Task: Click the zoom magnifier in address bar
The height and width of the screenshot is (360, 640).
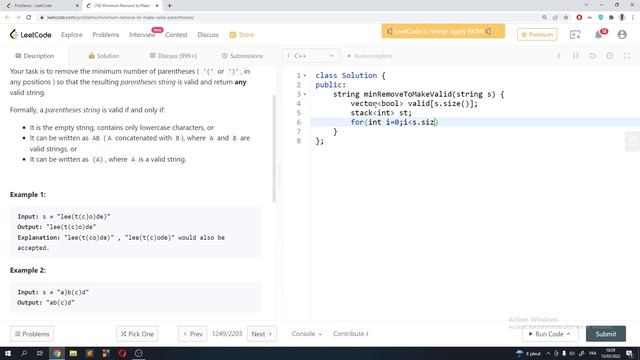Action: pos(544,17)
